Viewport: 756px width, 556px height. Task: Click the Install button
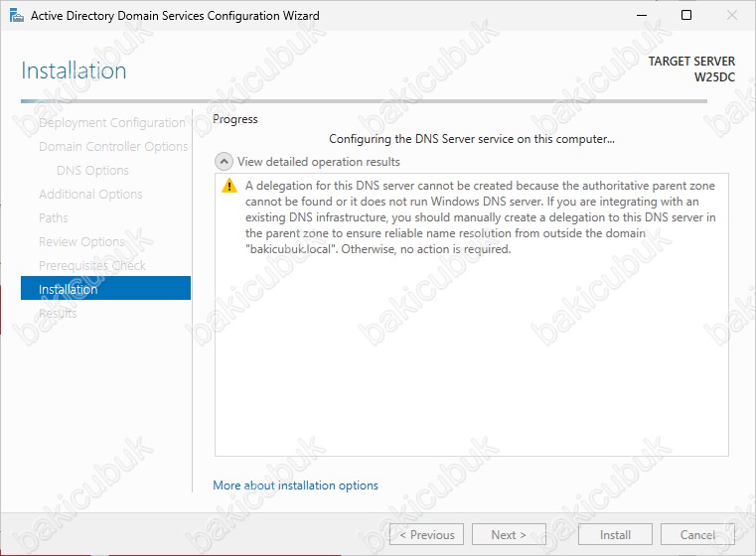(615, 534)
